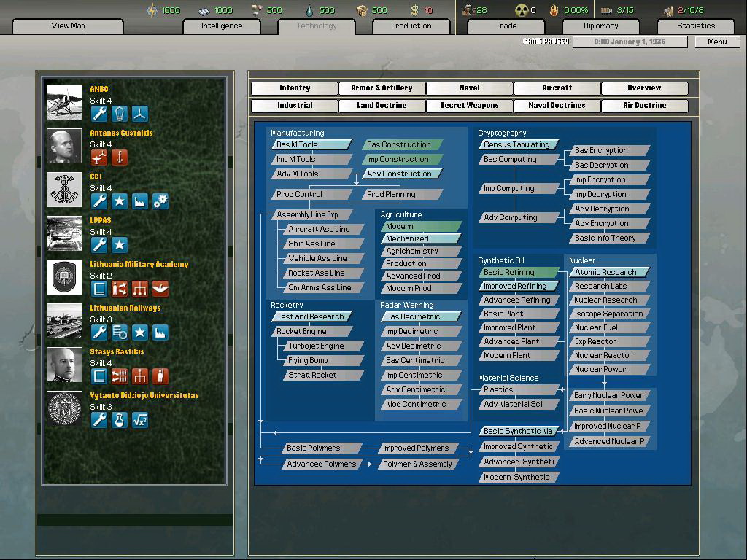Open the game Menu button
747x560 pixels.
click(x=717, y=42)
